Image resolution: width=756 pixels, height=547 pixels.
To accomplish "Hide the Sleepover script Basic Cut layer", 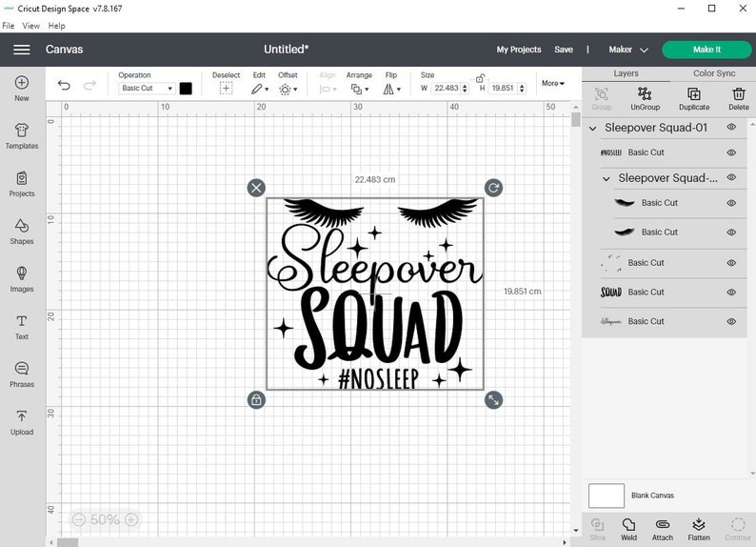I will point(731,321).
